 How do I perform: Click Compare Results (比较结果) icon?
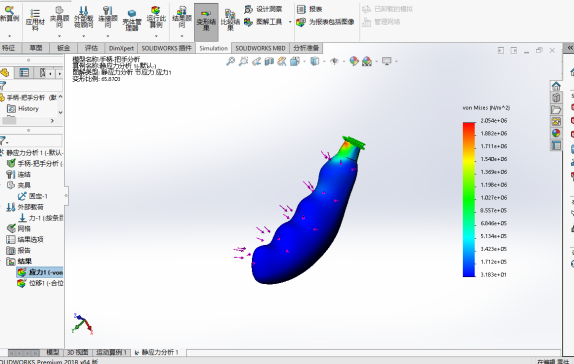(x=230, y=20)
